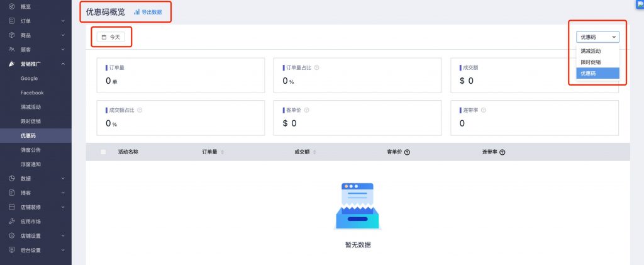Click the sort arrows on 订单量 column
The image size is (644, 265).
click(x=222, y=152)
